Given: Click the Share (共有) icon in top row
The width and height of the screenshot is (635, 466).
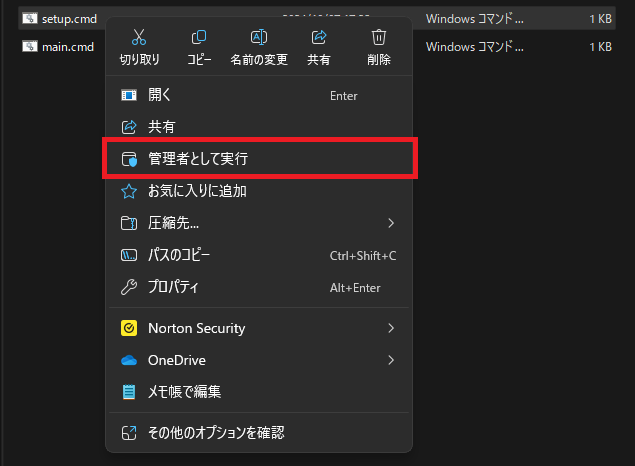Looking at the screenshot, I should 319,38.
